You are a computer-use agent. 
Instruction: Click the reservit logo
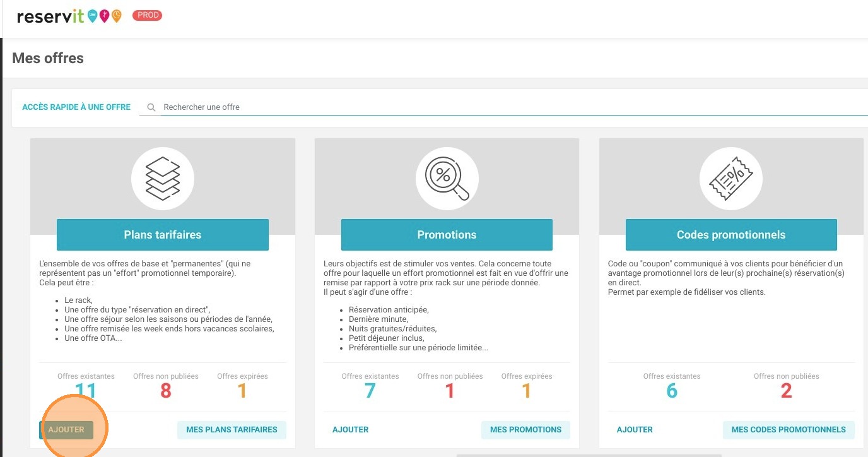[69, 16]
